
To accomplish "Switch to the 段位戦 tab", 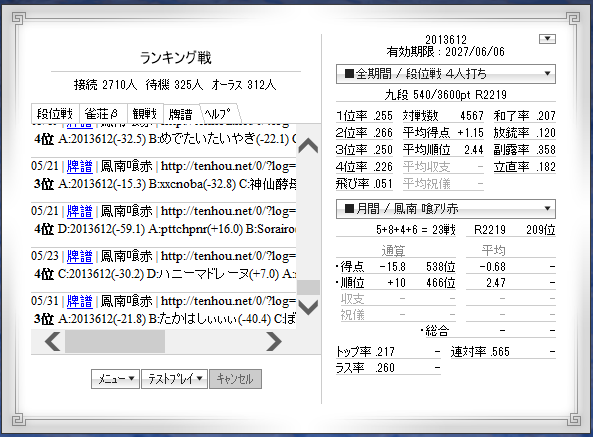I will 55,113.
